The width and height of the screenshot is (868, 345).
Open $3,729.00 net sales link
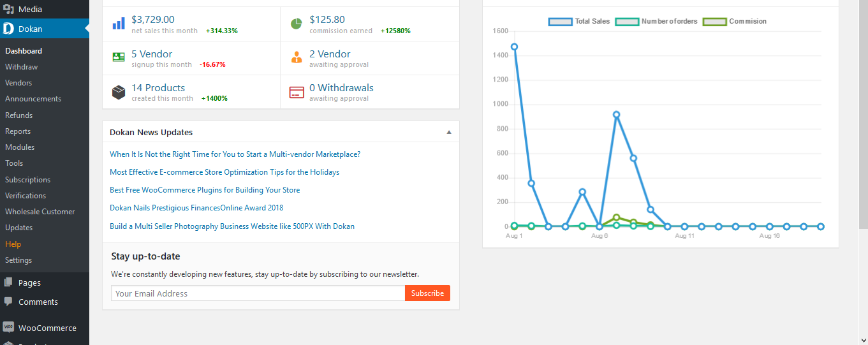click(x=153, y=20)
